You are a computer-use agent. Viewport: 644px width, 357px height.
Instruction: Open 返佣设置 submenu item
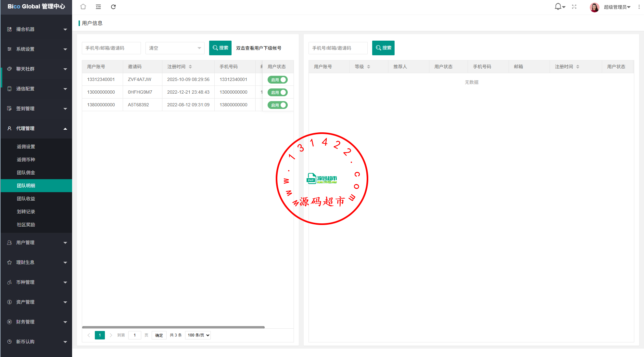(x=26, y=147)
